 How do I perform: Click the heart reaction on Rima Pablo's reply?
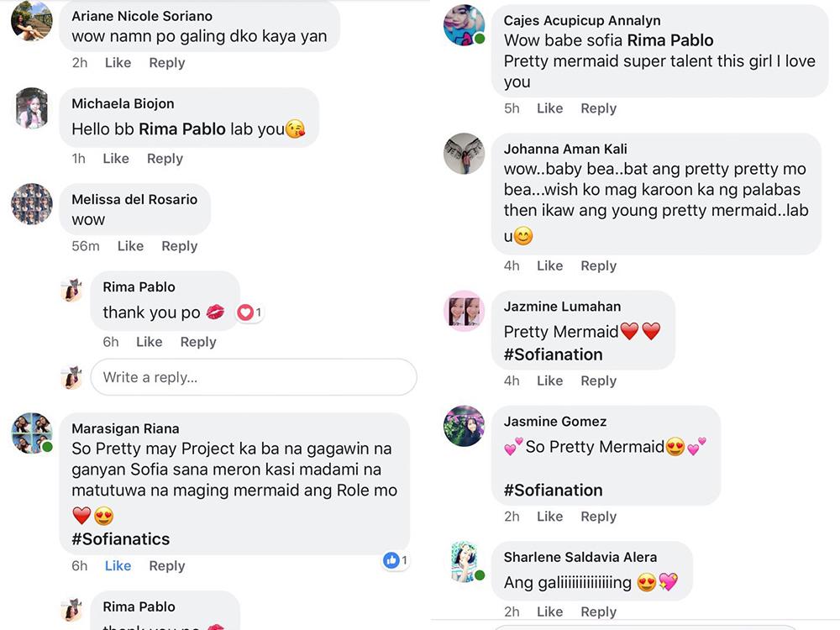[245, 312]
